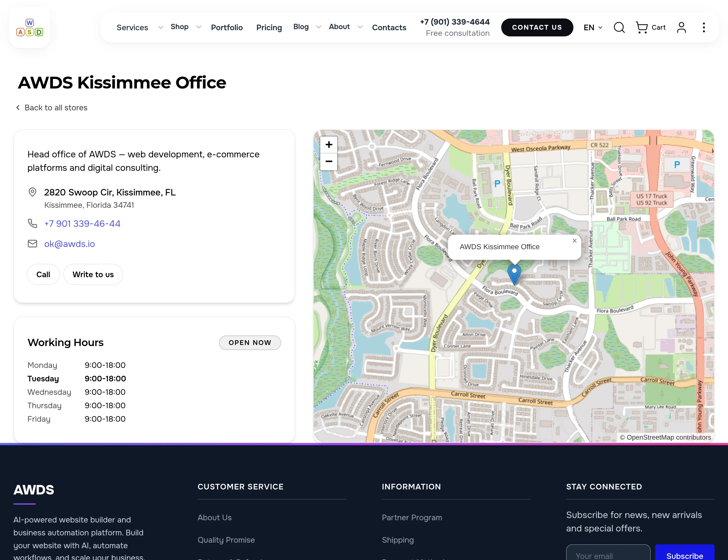This screenshot has width=728, height=560.
Task: Click the header phone number +7 (901) 339-4644
Action: (455, 22)
